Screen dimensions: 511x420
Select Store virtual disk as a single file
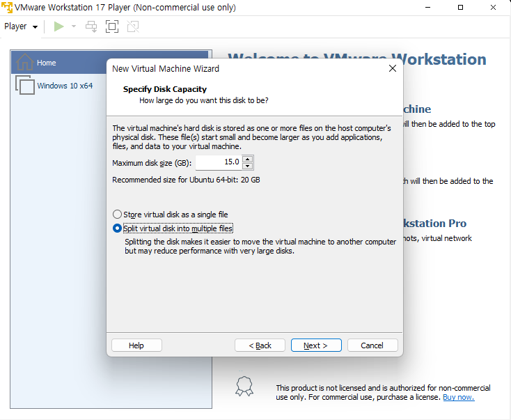click(170, 215)
